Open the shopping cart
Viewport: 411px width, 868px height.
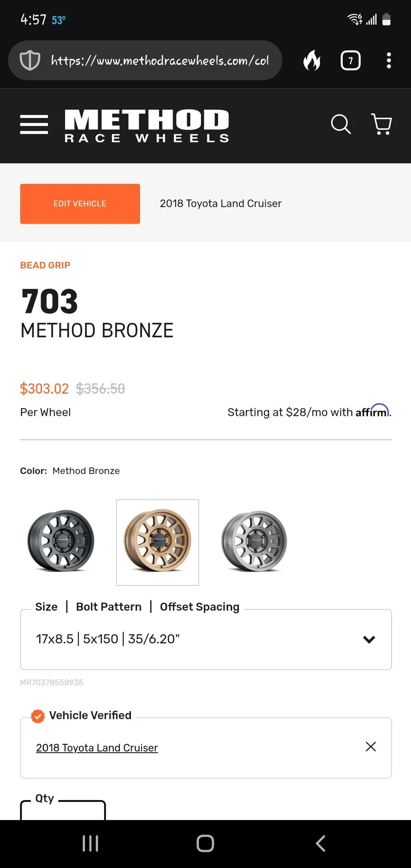[x=381, y=124]
